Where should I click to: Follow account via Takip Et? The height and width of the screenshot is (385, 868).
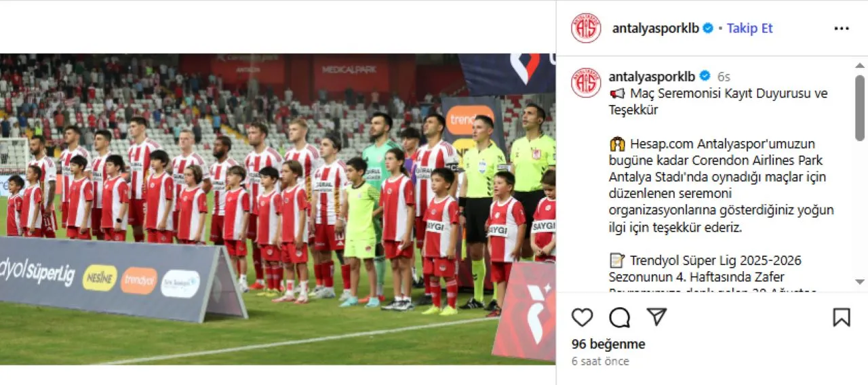tap(749, 28)
